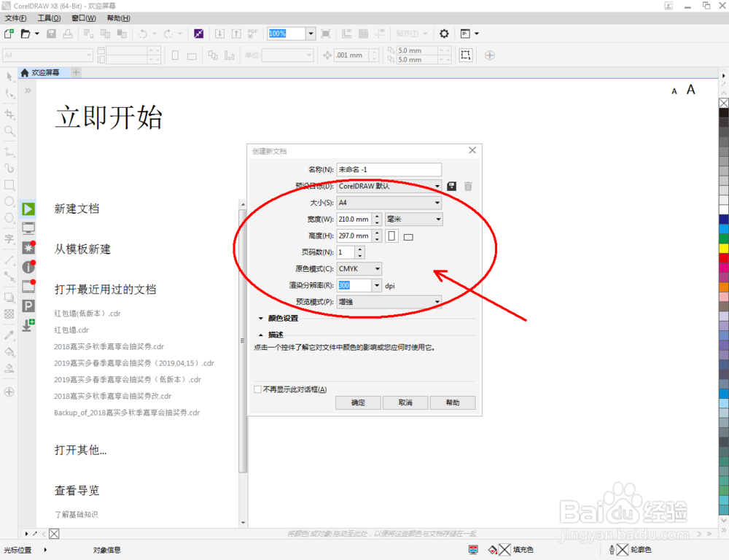Increase the page count stepper
This screenshot has height=560, width=729.
click(x=360, y=249)
